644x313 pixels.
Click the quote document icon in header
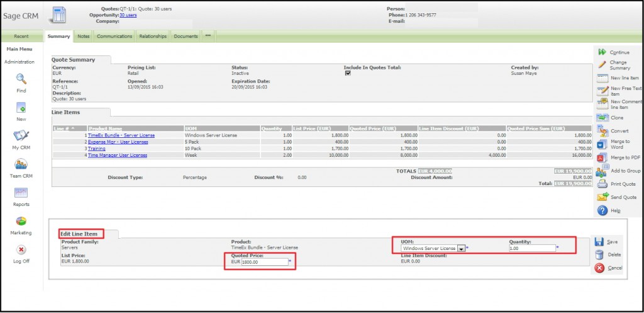pyautogui.click(x=57, y=15)
